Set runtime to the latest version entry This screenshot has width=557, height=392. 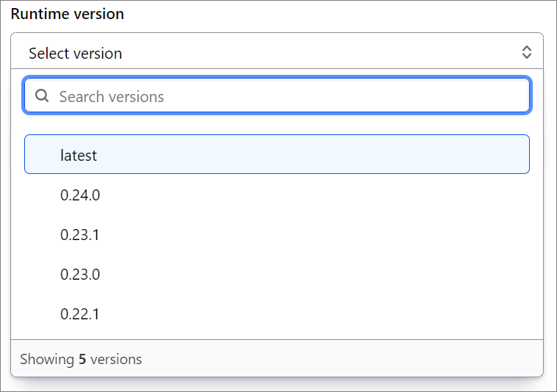[x=277, y=154]
